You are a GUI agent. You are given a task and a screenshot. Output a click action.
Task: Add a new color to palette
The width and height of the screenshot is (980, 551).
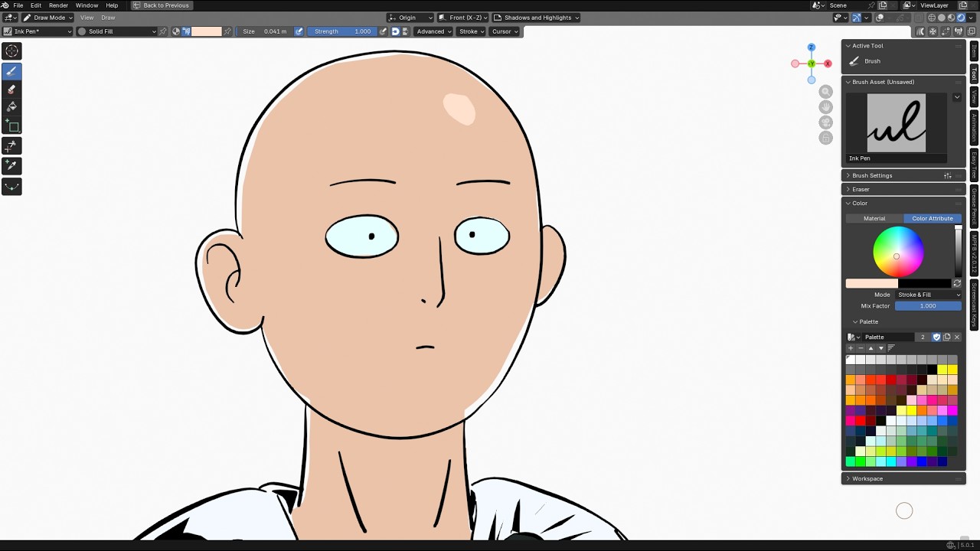click(851, 348)
